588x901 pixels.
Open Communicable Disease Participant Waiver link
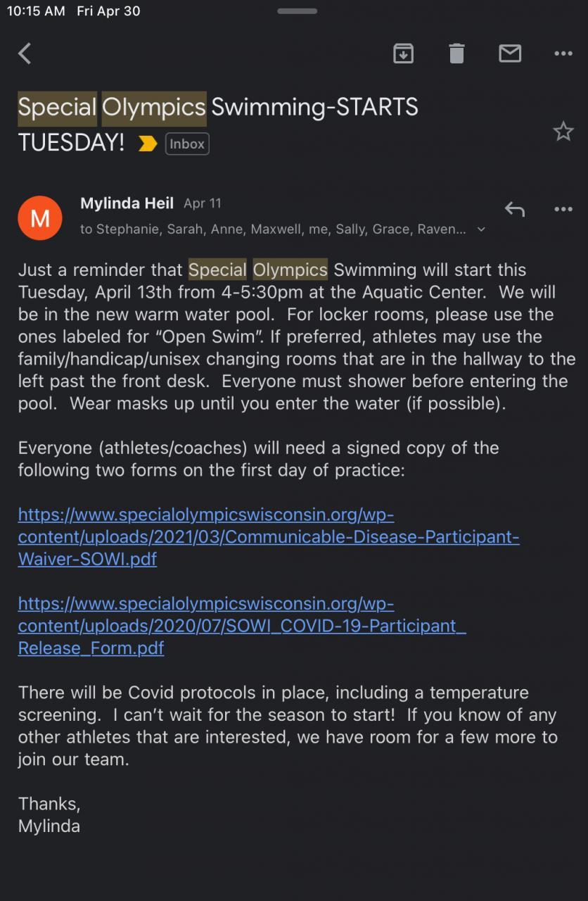[269, 537]
